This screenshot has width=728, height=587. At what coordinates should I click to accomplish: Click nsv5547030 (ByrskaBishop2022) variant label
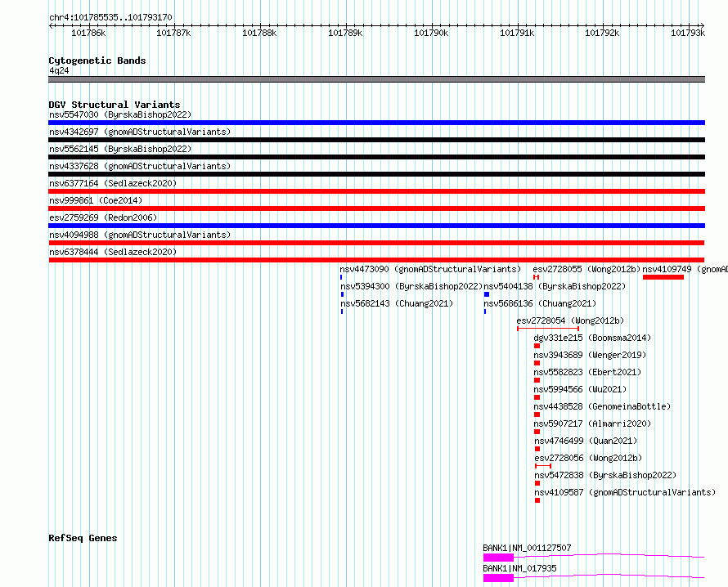point(120,114)
